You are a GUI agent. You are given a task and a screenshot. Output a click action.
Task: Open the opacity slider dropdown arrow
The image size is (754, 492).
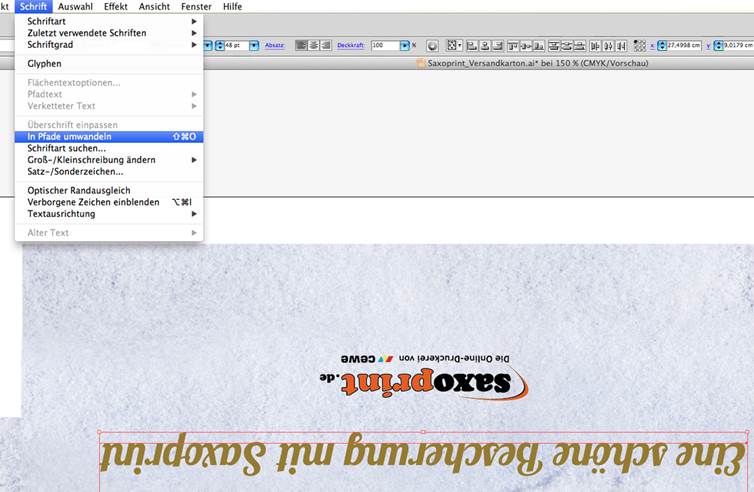coord(405,46)
